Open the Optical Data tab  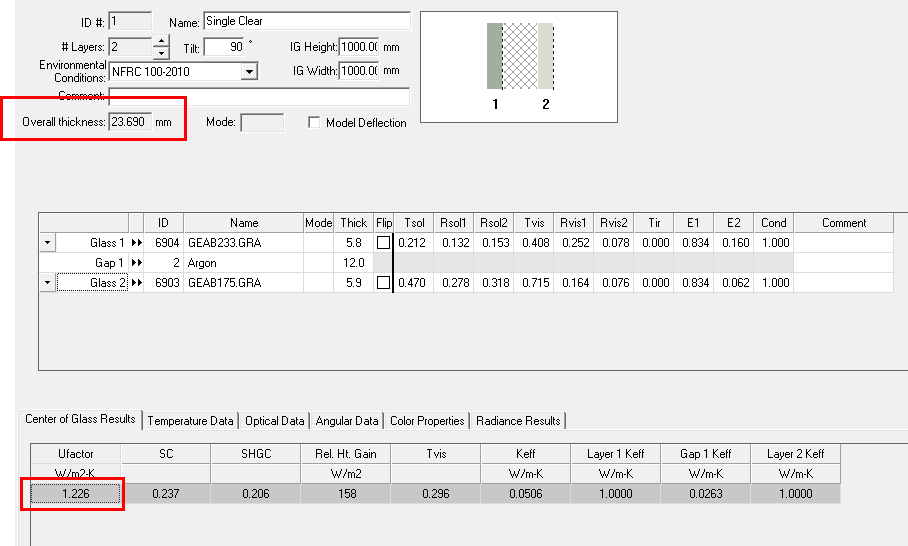click(275, 421)
